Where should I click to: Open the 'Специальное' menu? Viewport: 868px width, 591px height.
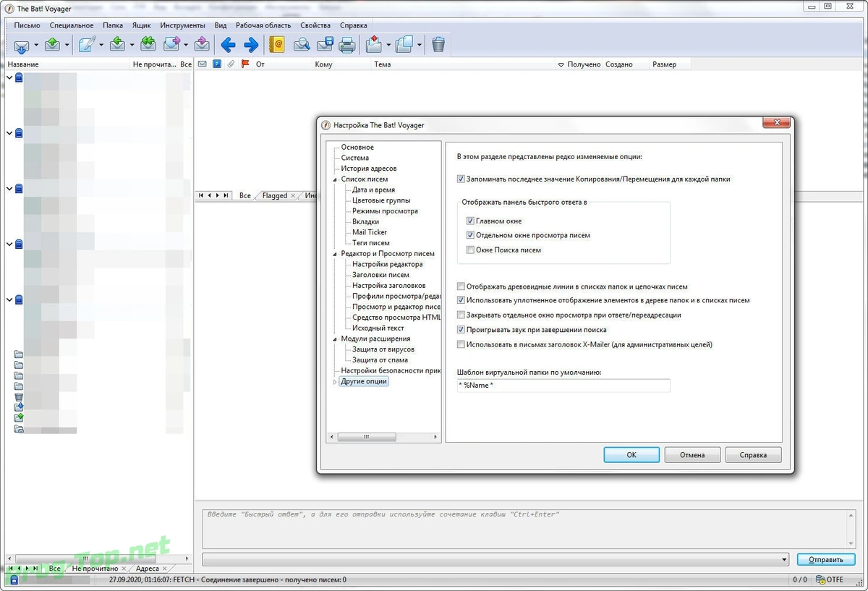(72, 25)
